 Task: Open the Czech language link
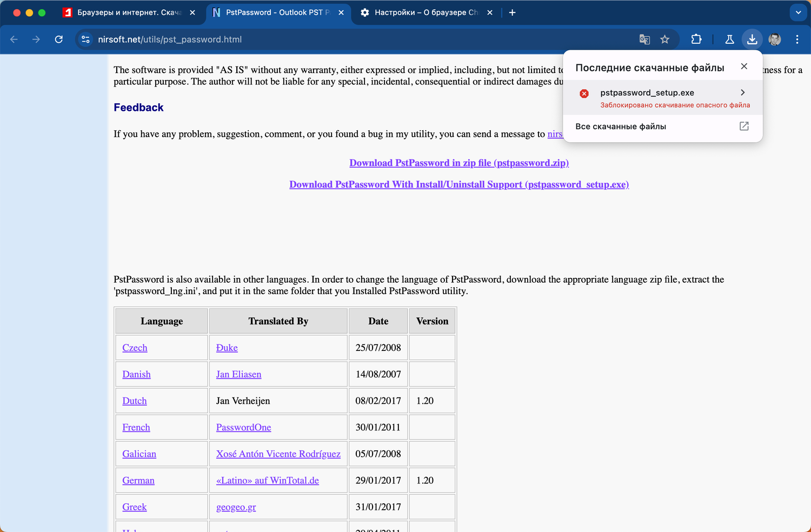pos(135,348)
